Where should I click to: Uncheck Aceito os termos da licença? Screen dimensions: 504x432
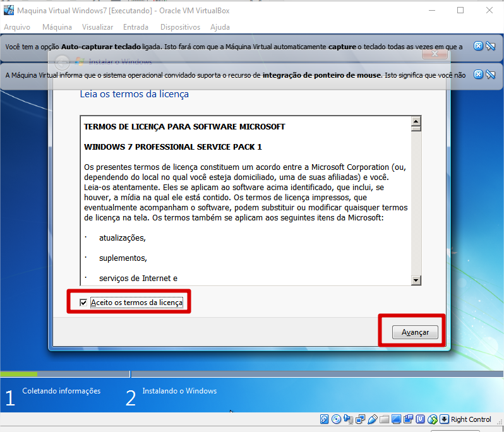click(x=83, y=303)
